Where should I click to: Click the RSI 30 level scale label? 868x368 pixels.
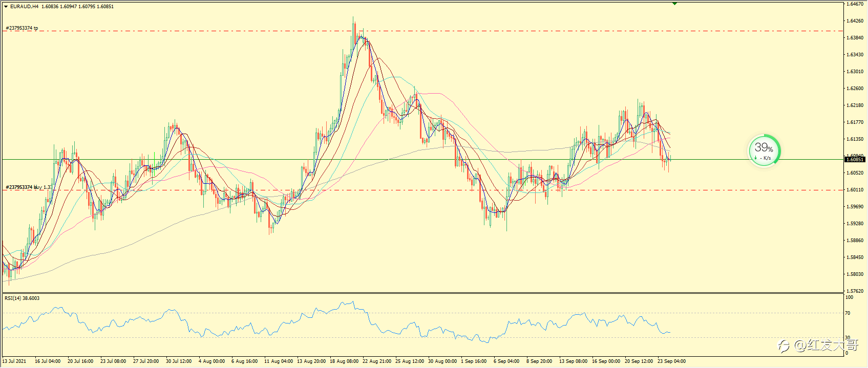click(848, 337)
